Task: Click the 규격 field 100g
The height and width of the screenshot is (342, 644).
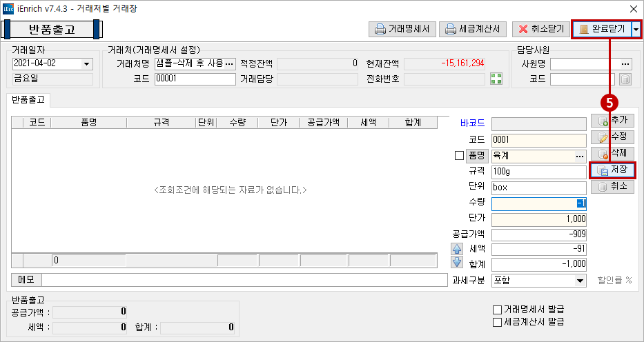Action: click(x=539, y=172)
